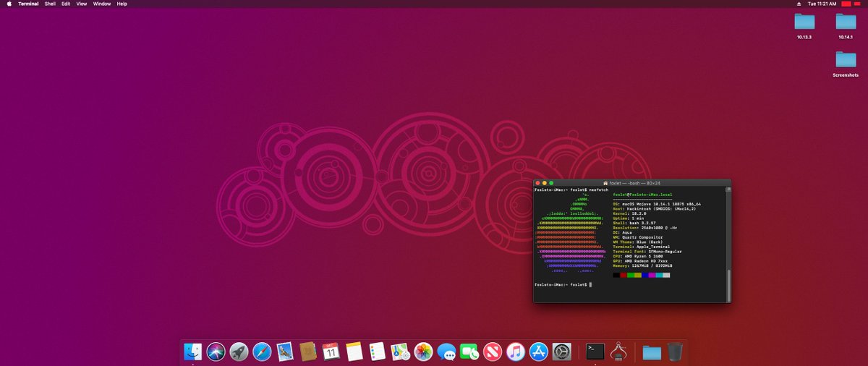Open the Apple menu
868x366 pixels.
click(x=9, y=4)
